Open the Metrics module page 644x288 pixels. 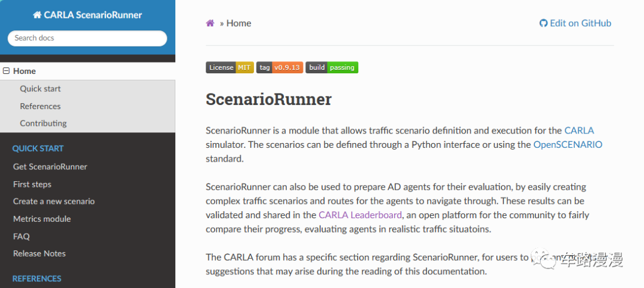(42, 219)
